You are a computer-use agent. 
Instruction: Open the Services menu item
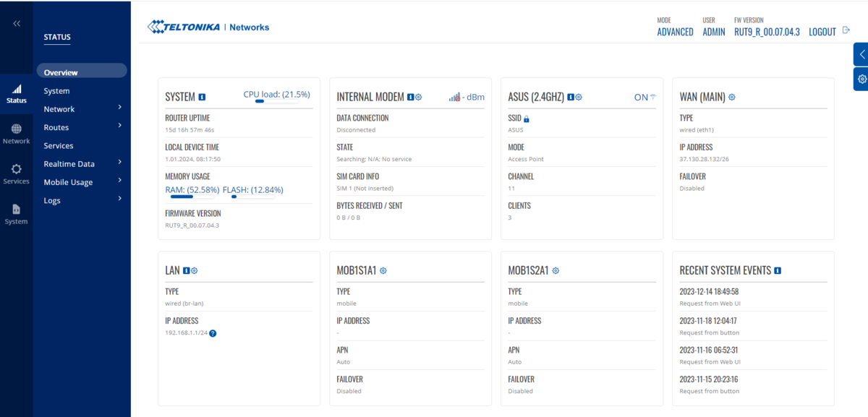point(59,145)
